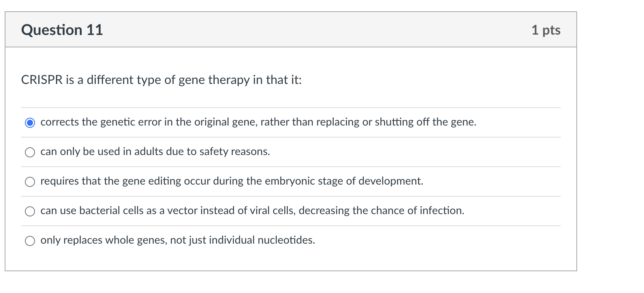Viewport: 644px width, 293px height.
Task: Click the CRISPR question prompt text
Action: [x=162, y=80]
